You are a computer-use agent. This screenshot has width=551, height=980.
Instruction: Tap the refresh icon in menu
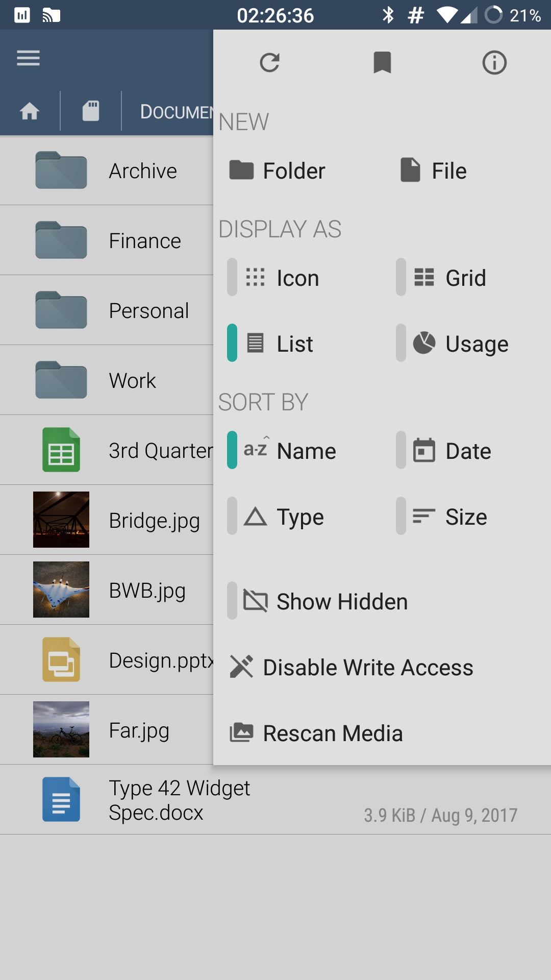(x=269, y=63)
